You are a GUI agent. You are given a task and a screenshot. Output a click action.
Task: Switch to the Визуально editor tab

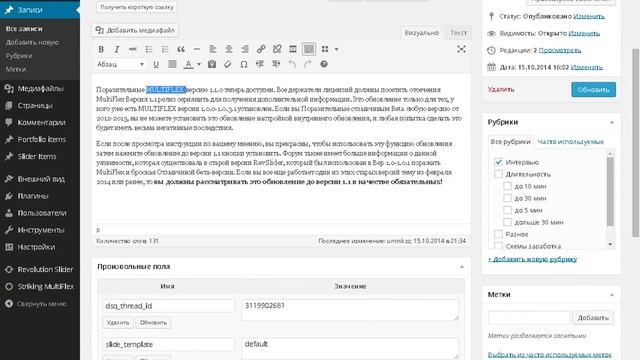click(422, 33)
